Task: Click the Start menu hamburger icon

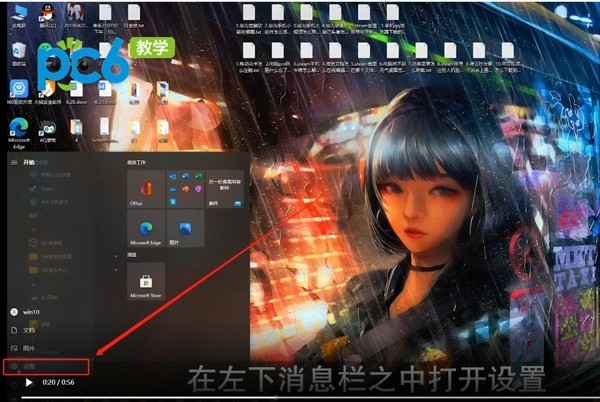Action: [x=14, y=163]
